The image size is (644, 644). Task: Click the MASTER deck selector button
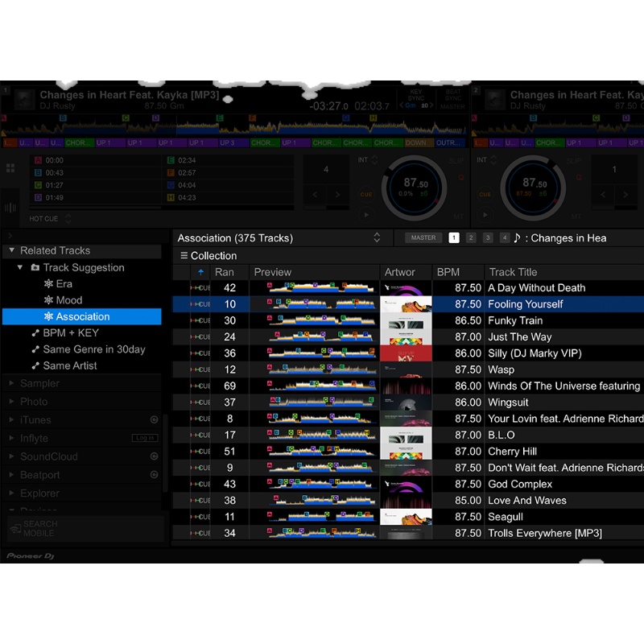coord(423,237)
